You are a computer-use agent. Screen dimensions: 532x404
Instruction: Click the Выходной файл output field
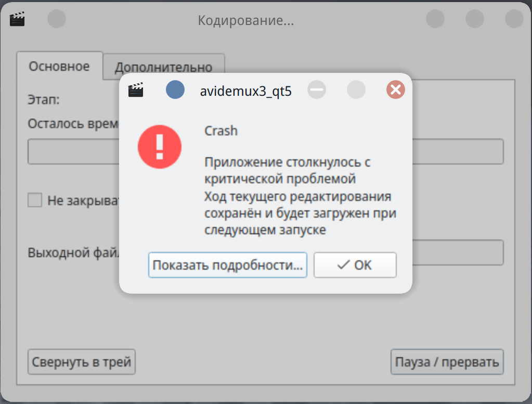tap(458, 253)
